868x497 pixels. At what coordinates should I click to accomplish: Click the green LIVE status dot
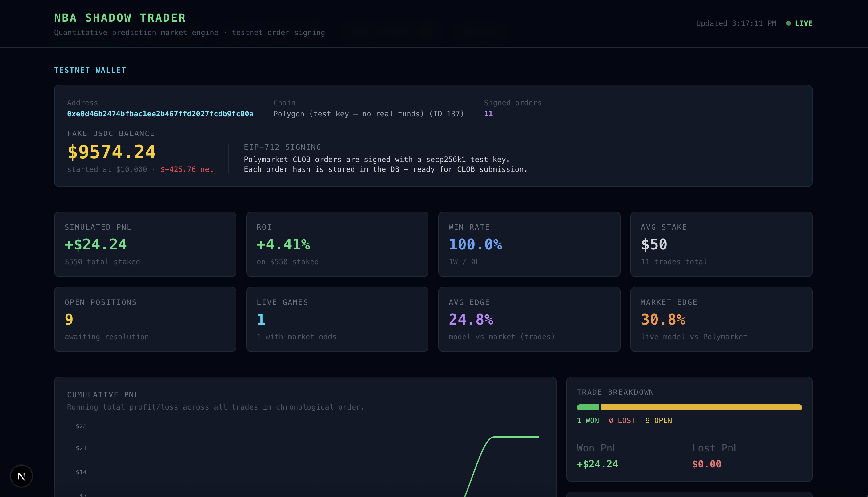click(788, 23)
